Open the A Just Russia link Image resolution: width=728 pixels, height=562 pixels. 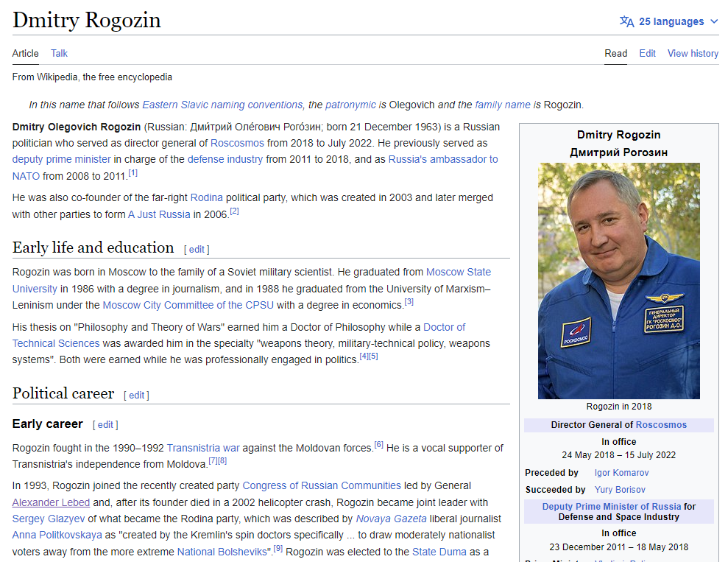(x=159, y=214)
